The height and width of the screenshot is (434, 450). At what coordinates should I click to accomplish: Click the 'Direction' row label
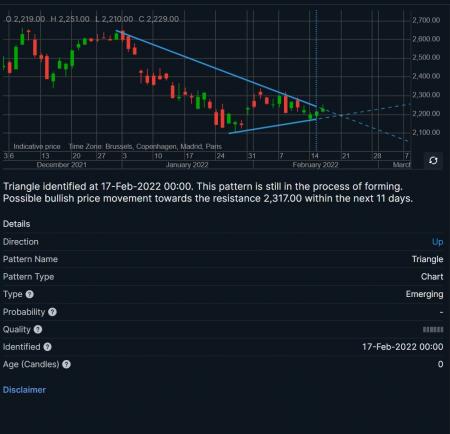21,242
